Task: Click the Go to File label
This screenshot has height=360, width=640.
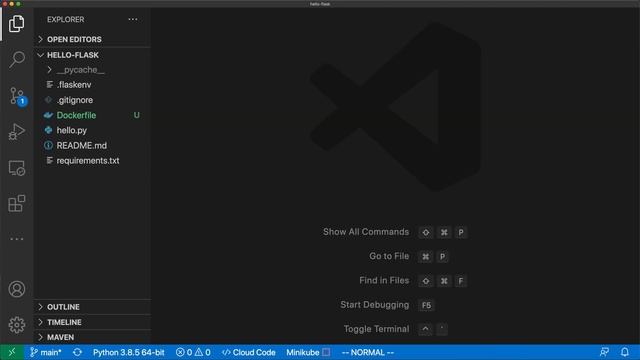Action: tap(389, 256)
